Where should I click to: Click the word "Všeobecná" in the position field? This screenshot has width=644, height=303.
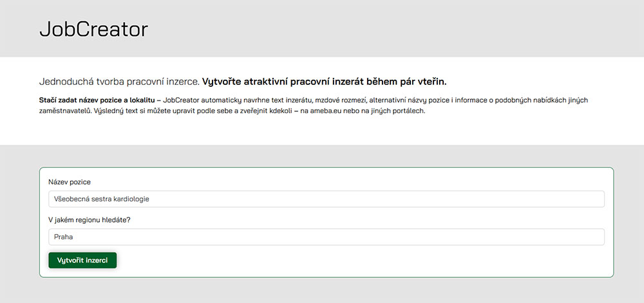72,199
